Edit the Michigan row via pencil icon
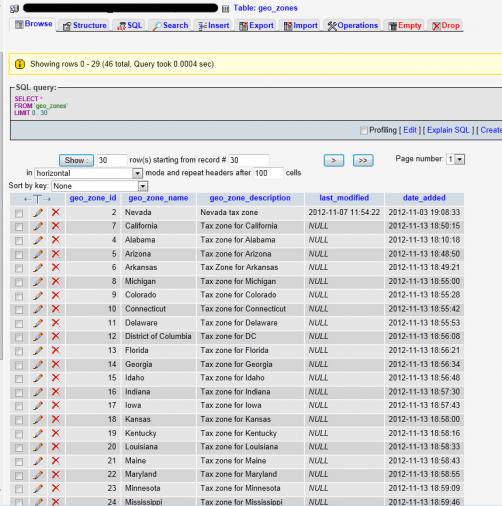 [38, 281]
